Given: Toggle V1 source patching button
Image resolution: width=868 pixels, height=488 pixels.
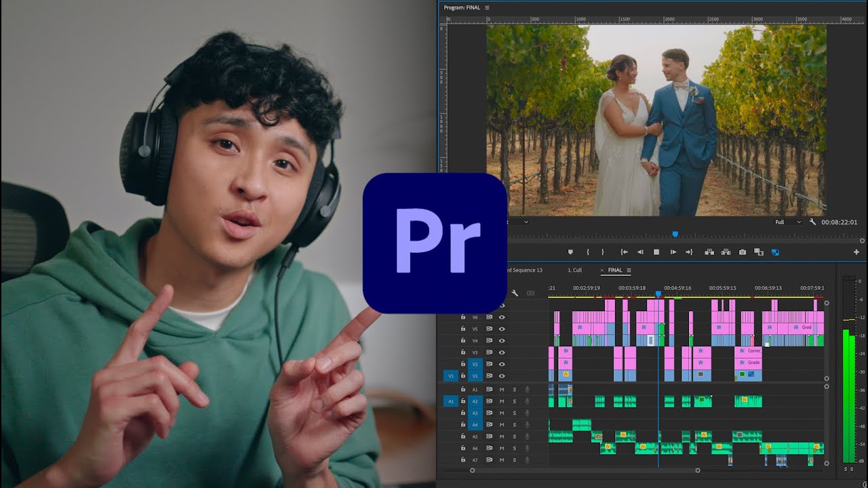Looking at the screenshot, I should point(450,375).
